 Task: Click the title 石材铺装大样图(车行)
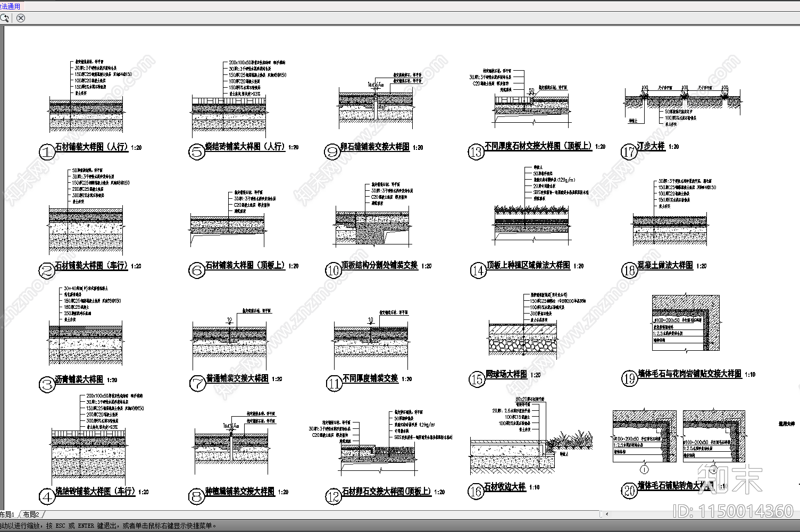point(92,265)
